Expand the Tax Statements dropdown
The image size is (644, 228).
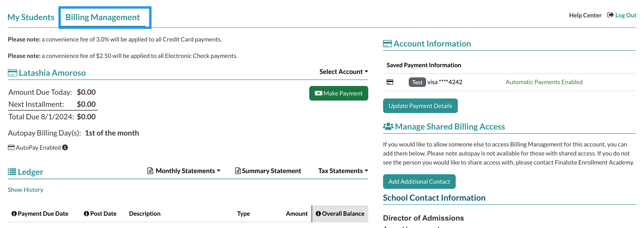tap(343, 171)
